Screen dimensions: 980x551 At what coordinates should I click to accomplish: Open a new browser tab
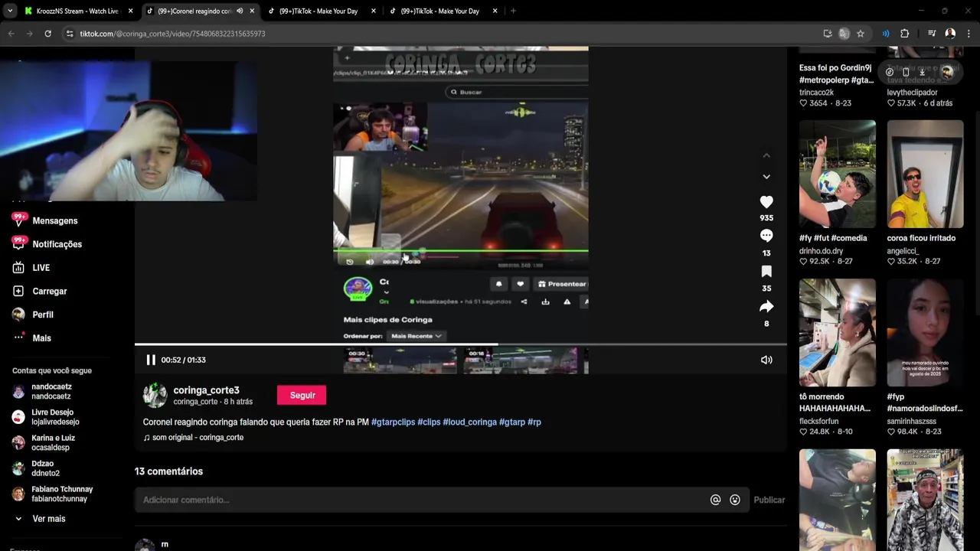(513, 11)
